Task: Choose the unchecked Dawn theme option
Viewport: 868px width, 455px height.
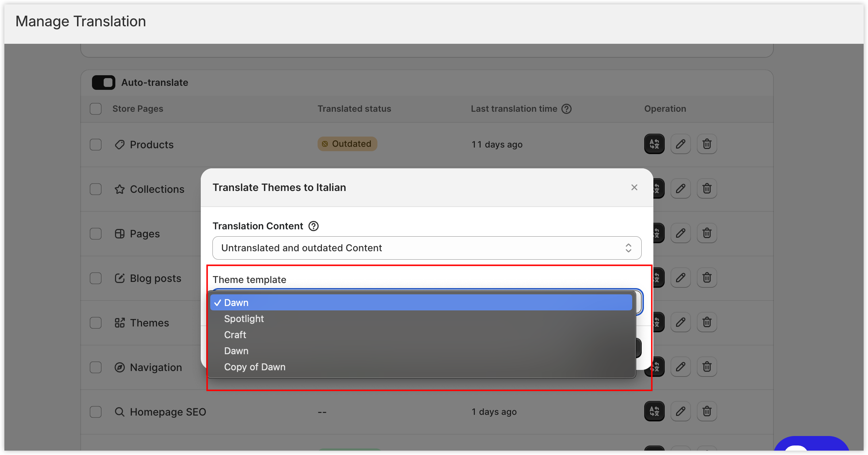Action: 421,351
